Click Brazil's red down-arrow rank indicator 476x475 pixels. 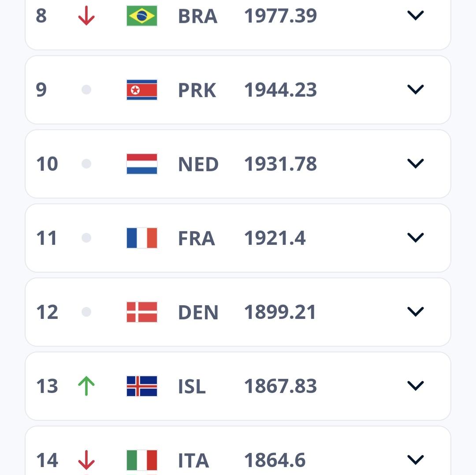pos(86,16)
